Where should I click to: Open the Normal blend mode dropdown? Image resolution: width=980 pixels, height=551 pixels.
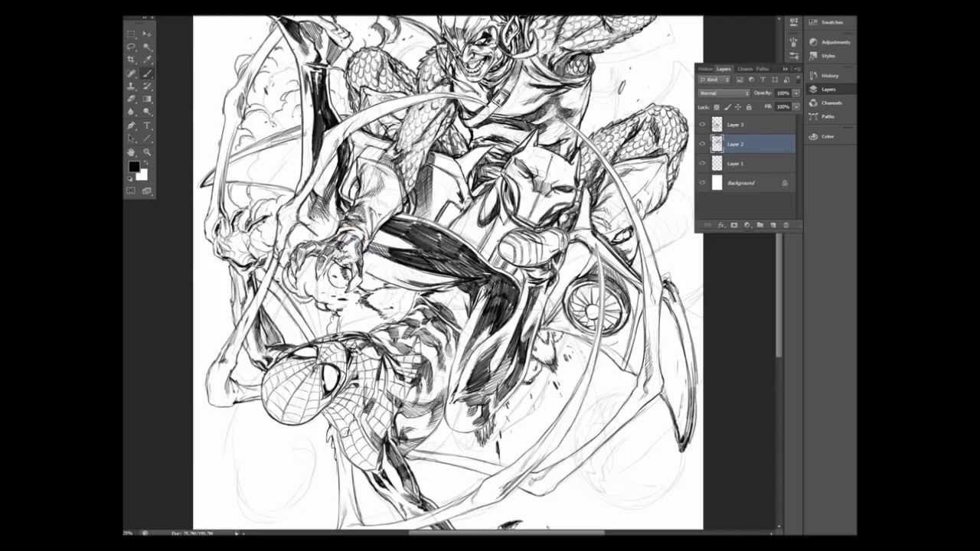tap(724, 93)
